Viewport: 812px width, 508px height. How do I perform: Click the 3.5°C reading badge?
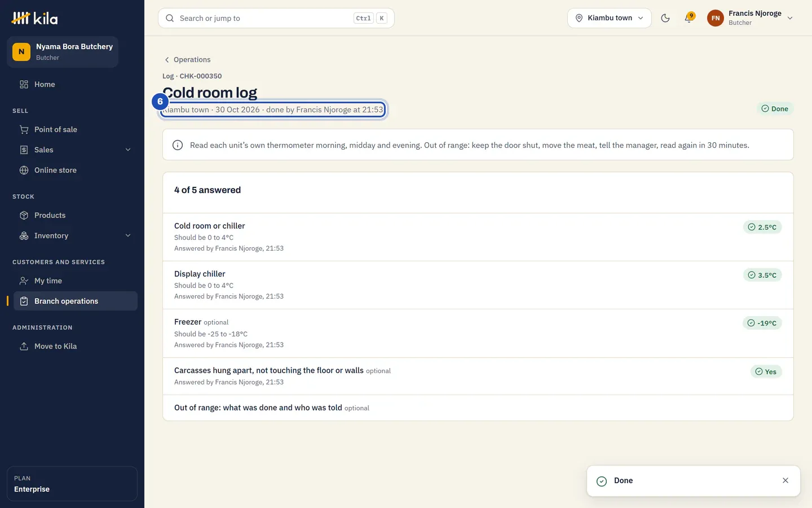762,275
